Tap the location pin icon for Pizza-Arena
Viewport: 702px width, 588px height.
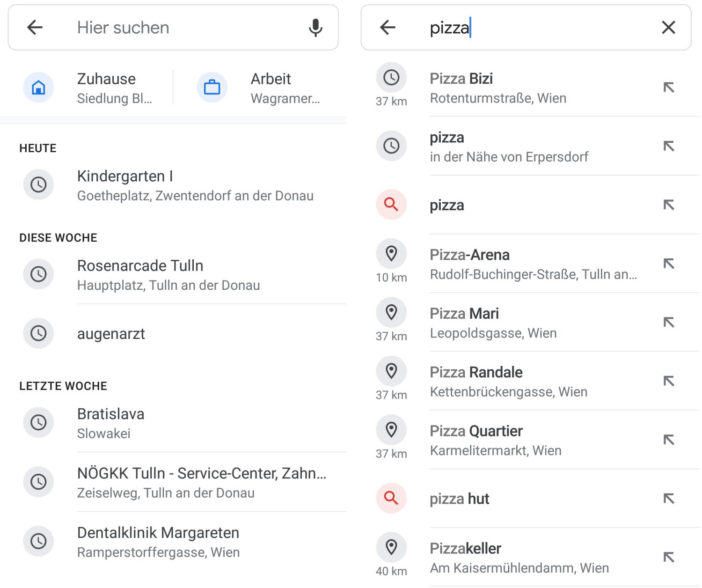pos(391,254)
